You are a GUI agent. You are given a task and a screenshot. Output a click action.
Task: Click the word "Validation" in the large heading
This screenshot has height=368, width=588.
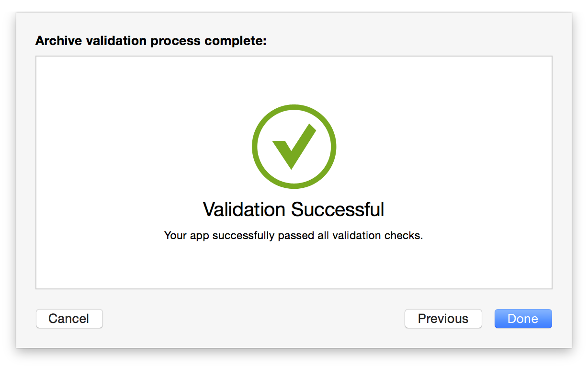coord(245,210)
